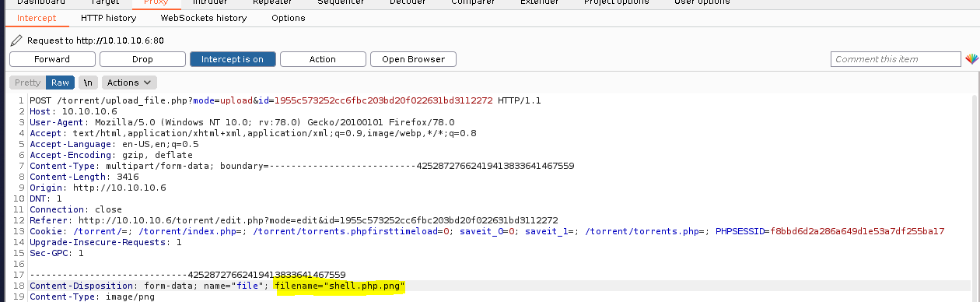This screenshot has width=980, height=302.
Task: Click the pencil edit icon beside request target
Action: (16, 40)
